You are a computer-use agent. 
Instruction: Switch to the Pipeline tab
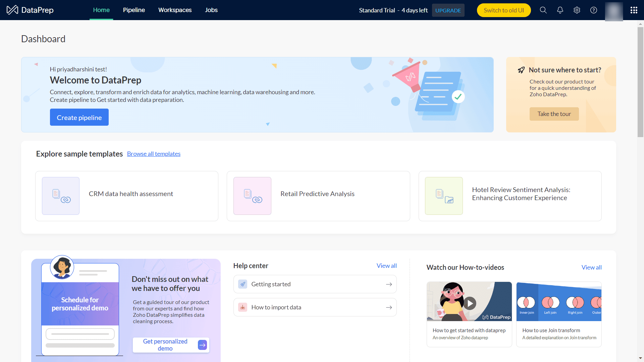coord(134,10)
